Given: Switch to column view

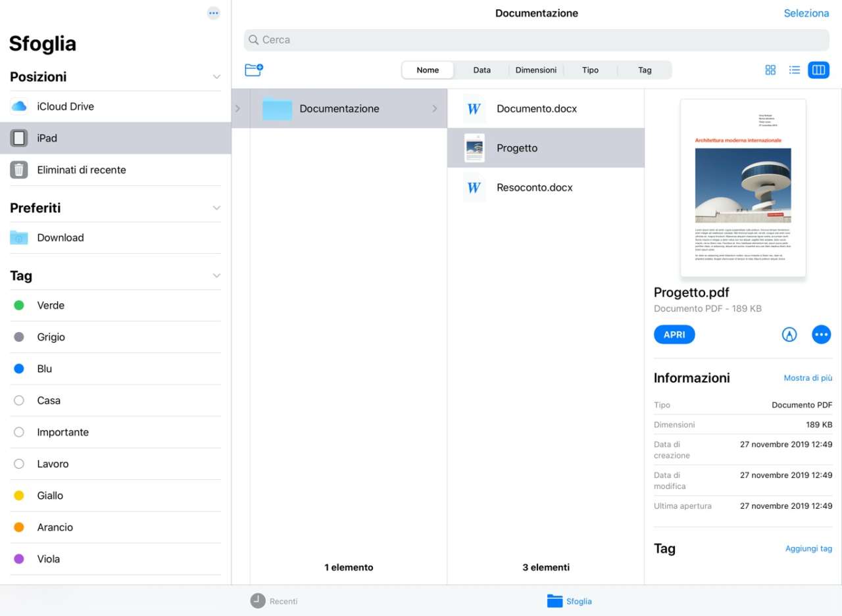Looking at the screenshot, I should click(x=819, y=70).
